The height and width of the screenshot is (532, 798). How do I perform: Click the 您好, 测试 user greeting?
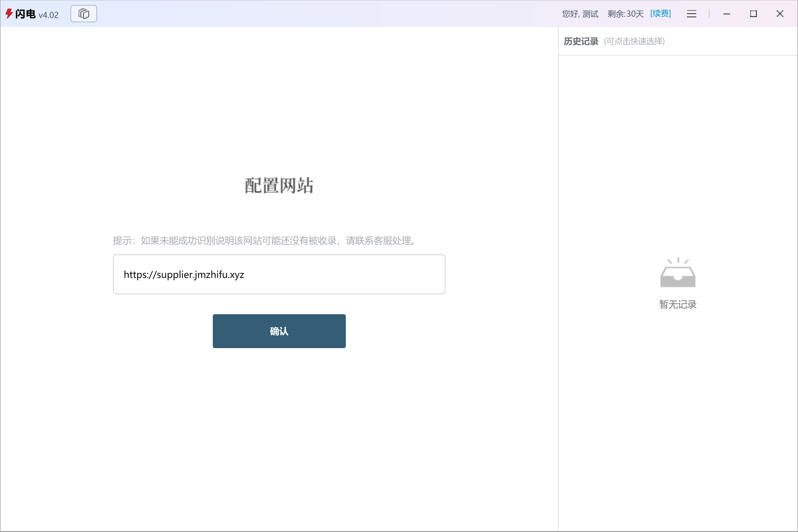[580, 14]
